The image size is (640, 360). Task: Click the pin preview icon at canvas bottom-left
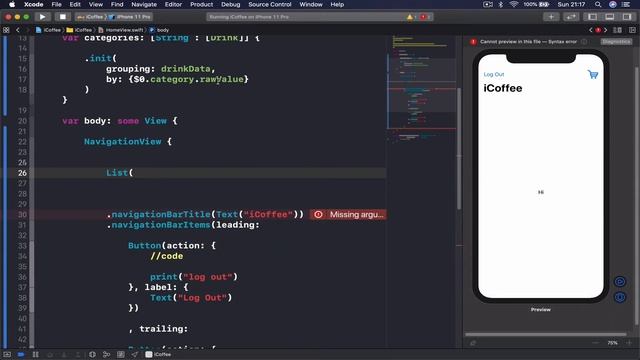473,343
